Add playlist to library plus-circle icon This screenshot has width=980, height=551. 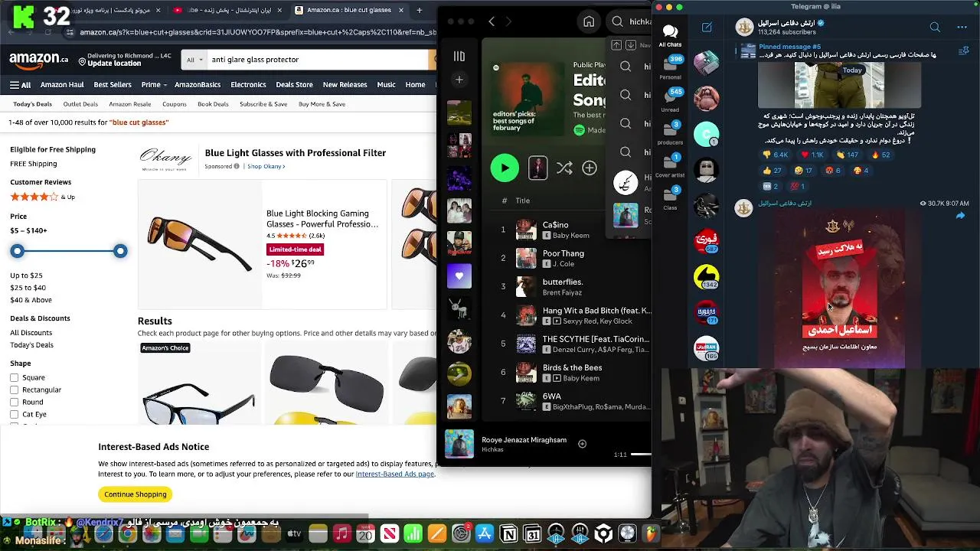590,168
